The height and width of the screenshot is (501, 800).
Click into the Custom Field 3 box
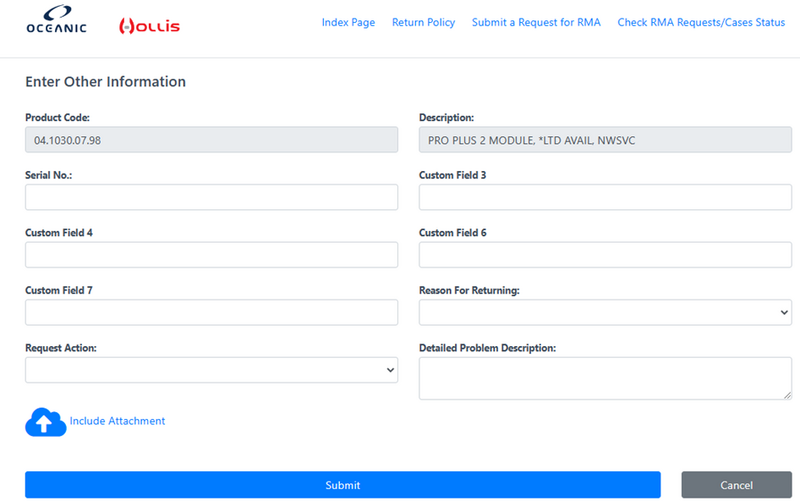(605, 198)
